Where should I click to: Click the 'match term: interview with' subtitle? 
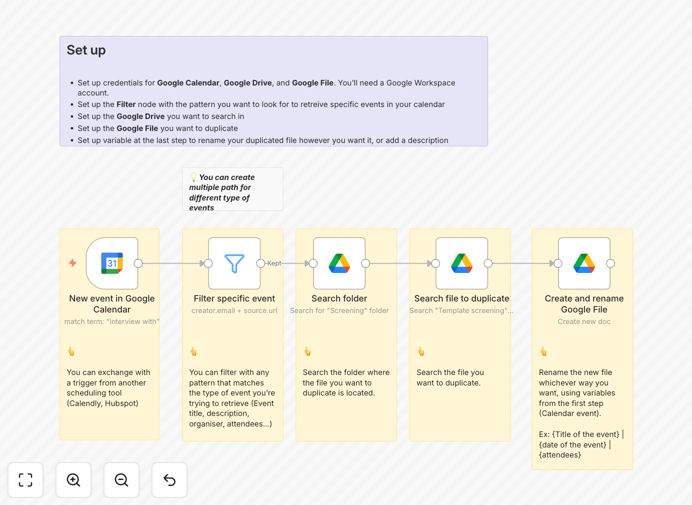click(x=112, y=321)
